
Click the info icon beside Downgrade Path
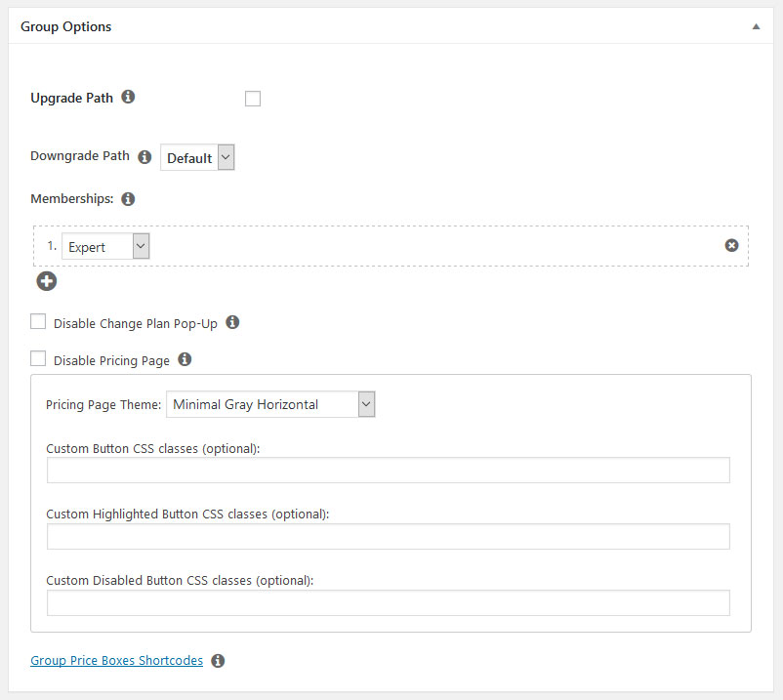(144, 157)
